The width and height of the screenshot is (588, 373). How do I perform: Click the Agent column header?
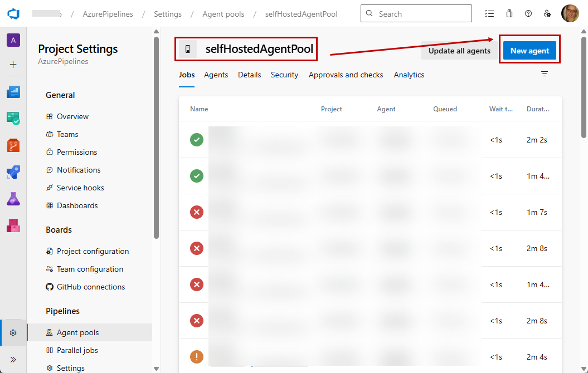[386, 109]
